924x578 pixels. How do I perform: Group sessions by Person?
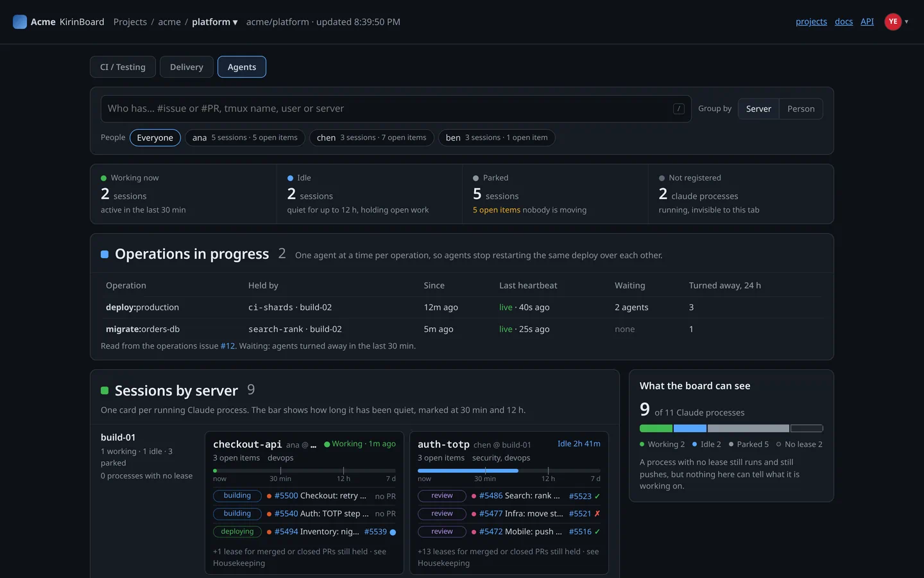[801, 109]
